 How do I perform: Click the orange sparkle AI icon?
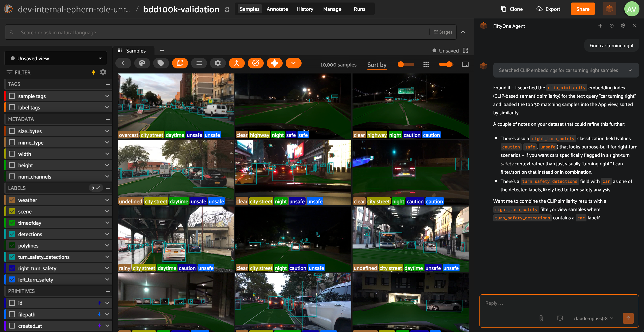click(x=275, y=63)
